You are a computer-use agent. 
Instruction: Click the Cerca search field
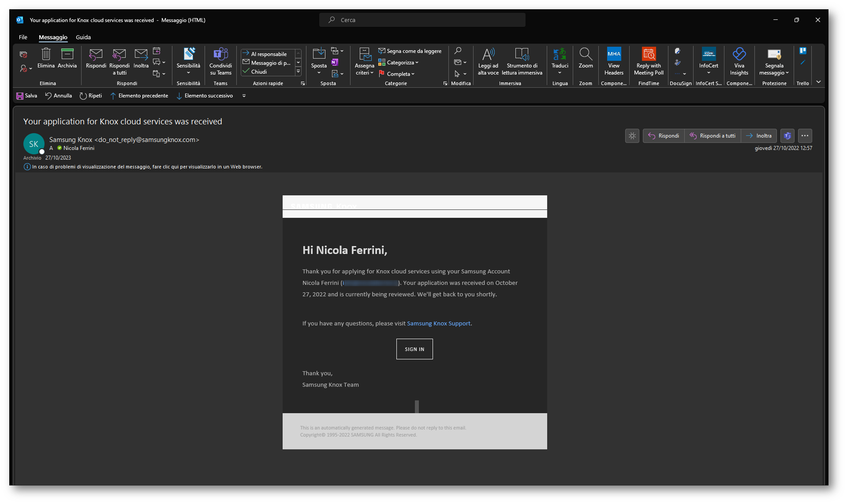coord(422,20)
